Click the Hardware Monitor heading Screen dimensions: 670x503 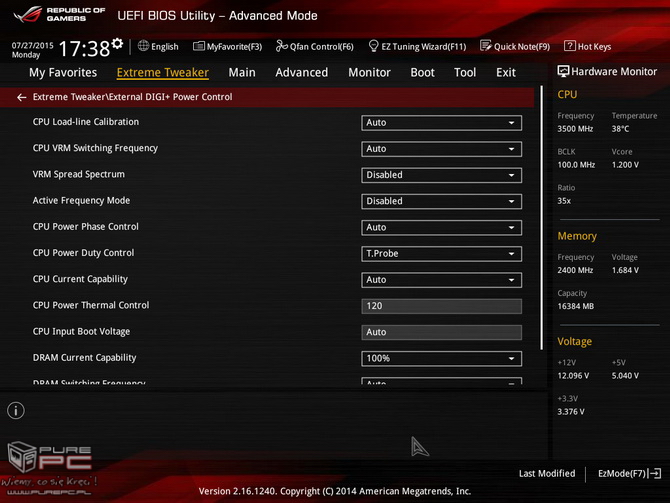[x=614, y=72]
